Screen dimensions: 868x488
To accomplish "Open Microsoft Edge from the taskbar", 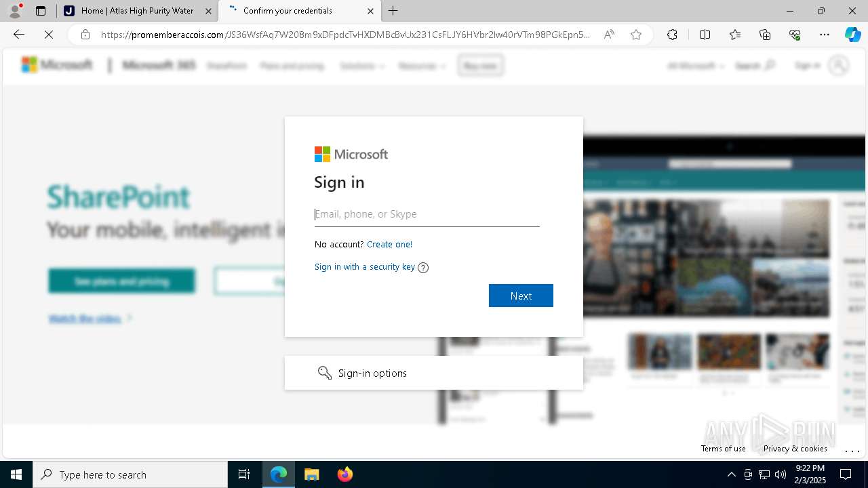I will click(x=279, y=474).
